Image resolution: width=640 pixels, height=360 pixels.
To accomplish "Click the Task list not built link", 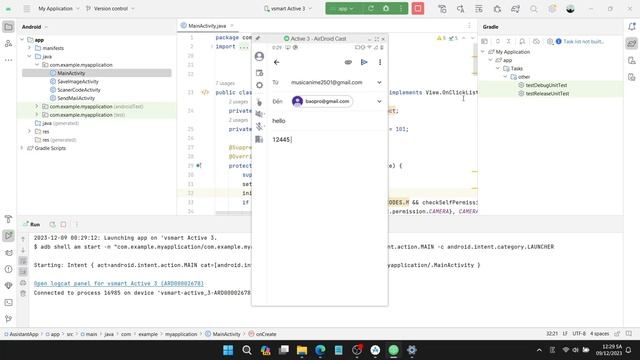I will [583, 42].
